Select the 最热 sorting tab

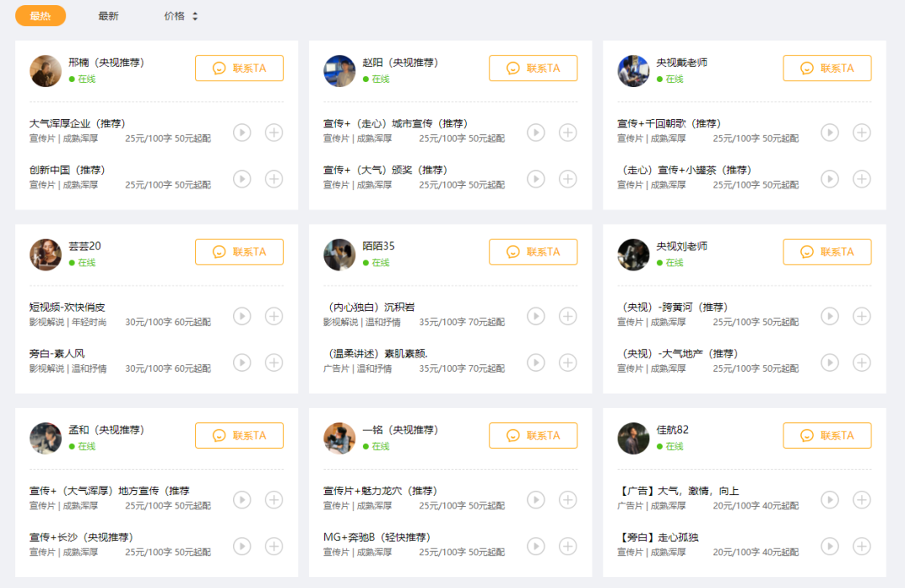(x=40, y=16)
